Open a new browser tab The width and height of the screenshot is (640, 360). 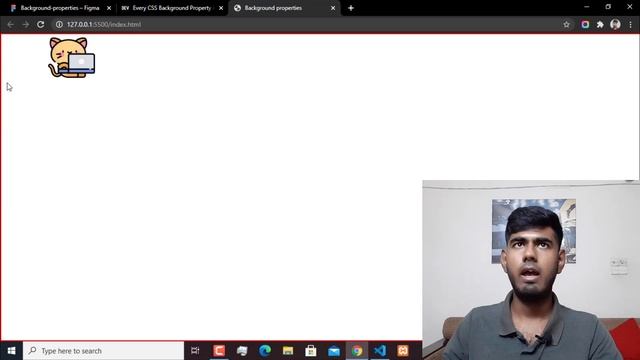coord(351,8)
